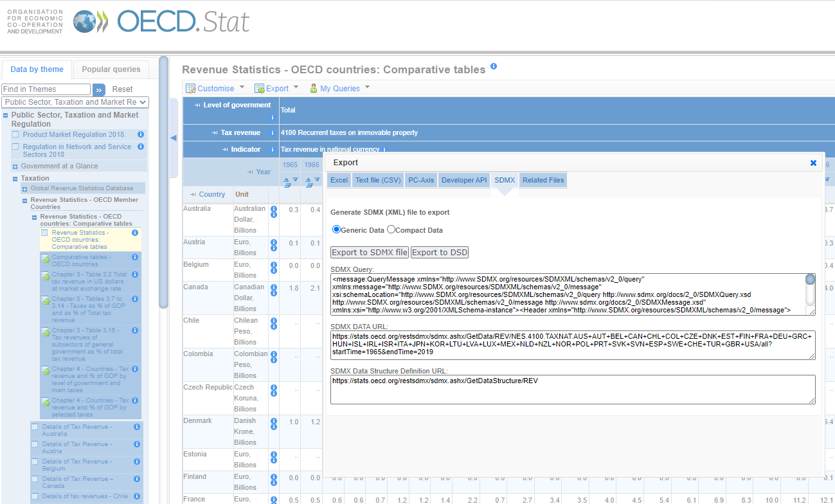
Task: Click the Country dimension link
Action: click(212, 194)
